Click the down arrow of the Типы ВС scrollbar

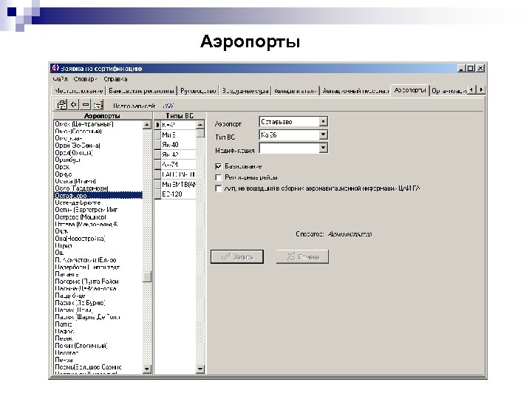200,369
